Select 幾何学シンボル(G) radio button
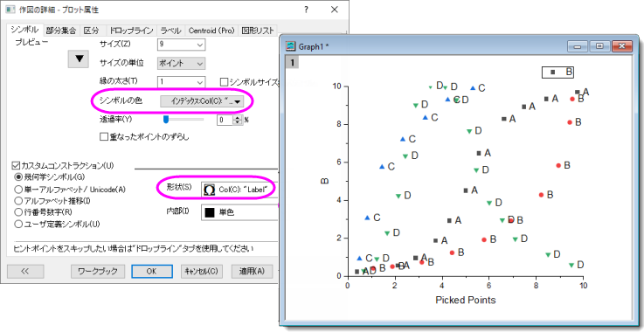 pos(18,177)
